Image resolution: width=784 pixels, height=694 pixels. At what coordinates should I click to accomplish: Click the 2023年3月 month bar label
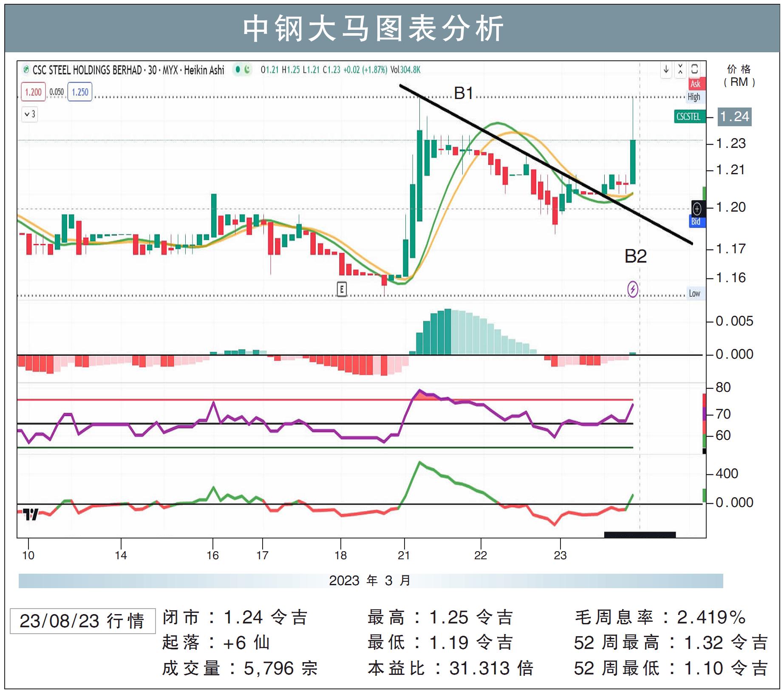pos(370,581)
